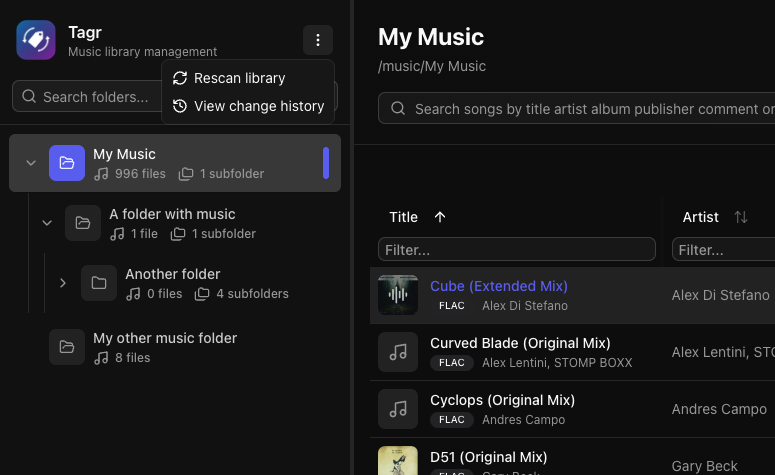Click Curved Blade music note icon
The width and height of the screenshot is (775, 475).
pyautogui.click(x=398, y=352)
